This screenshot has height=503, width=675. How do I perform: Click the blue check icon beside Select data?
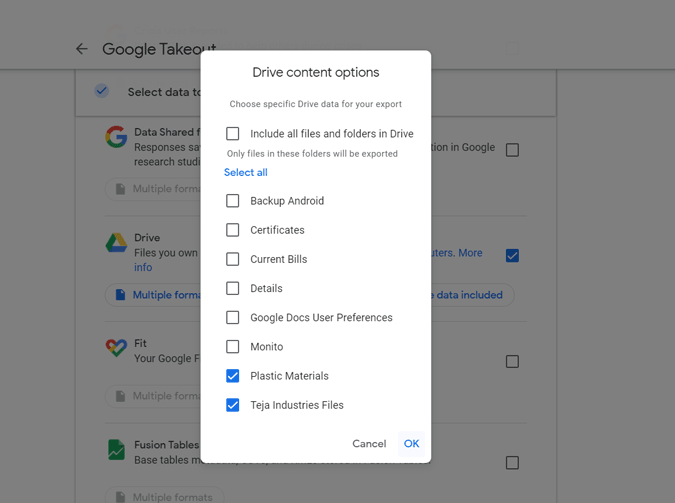click(102, 91)
